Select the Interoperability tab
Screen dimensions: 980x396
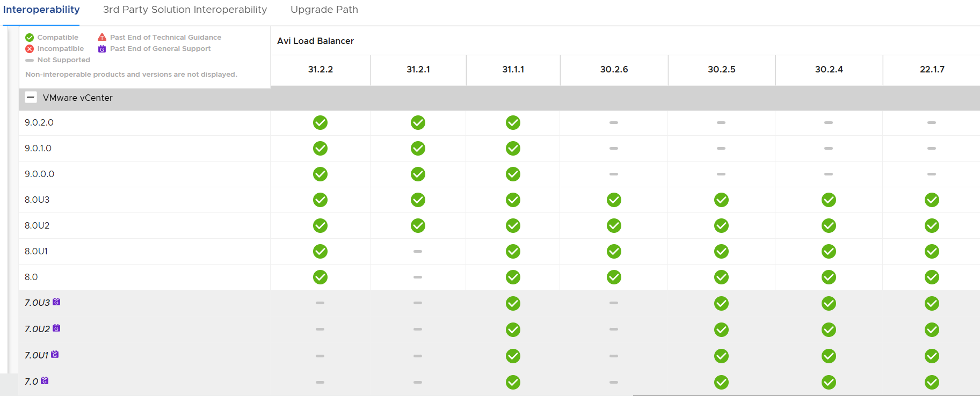point(41,10)
